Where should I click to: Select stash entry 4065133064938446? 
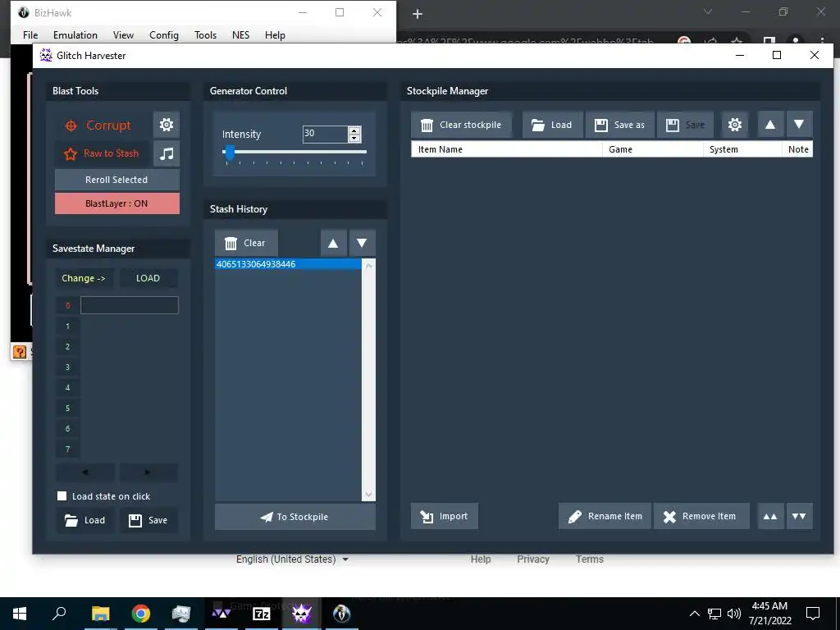point(288,264)
